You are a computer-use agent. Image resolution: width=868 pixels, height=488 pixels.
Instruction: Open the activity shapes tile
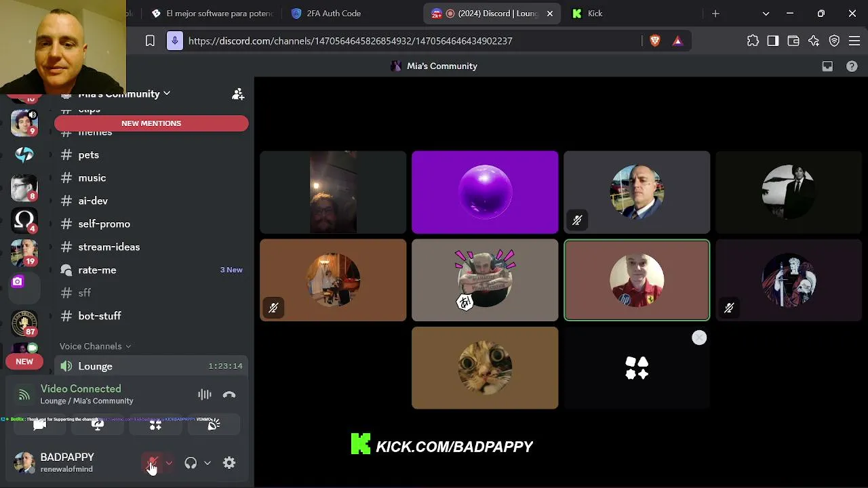pos(637,368)
